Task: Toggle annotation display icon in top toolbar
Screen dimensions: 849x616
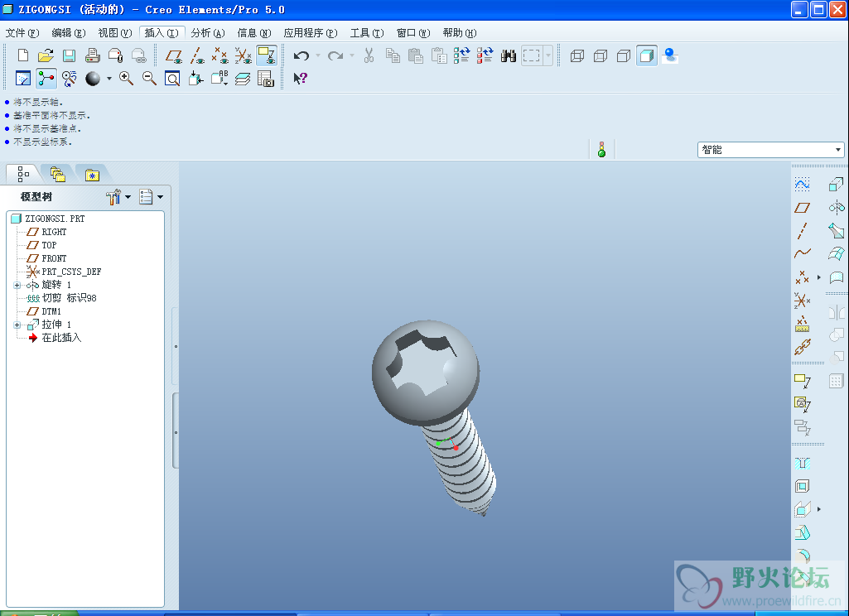Action: pyautogui.click(x=267, y=55)
